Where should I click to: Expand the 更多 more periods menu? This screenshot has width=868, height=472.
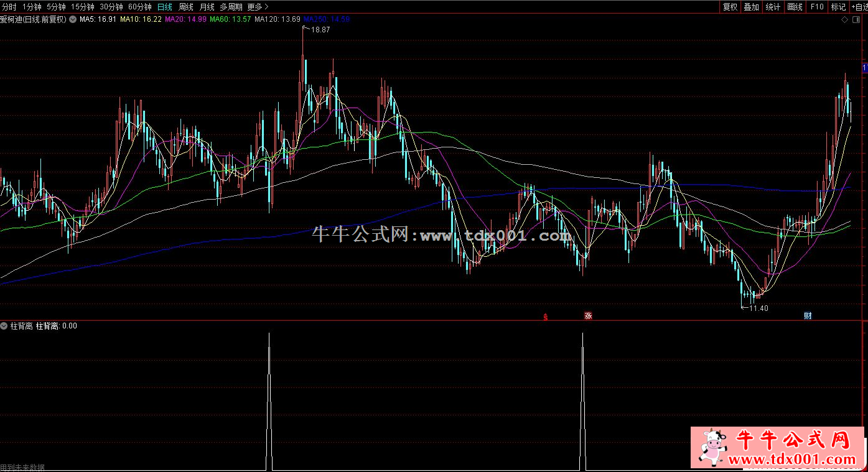tap(258, 7)
